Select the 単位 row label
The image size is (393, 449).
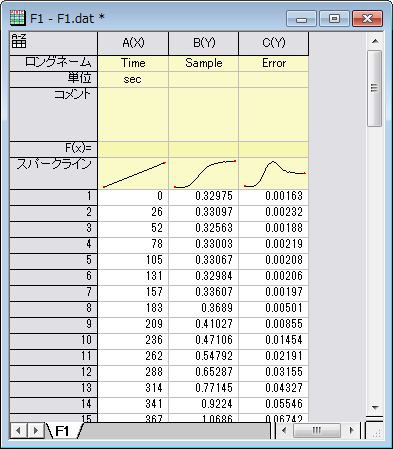(x=53, y=80)
